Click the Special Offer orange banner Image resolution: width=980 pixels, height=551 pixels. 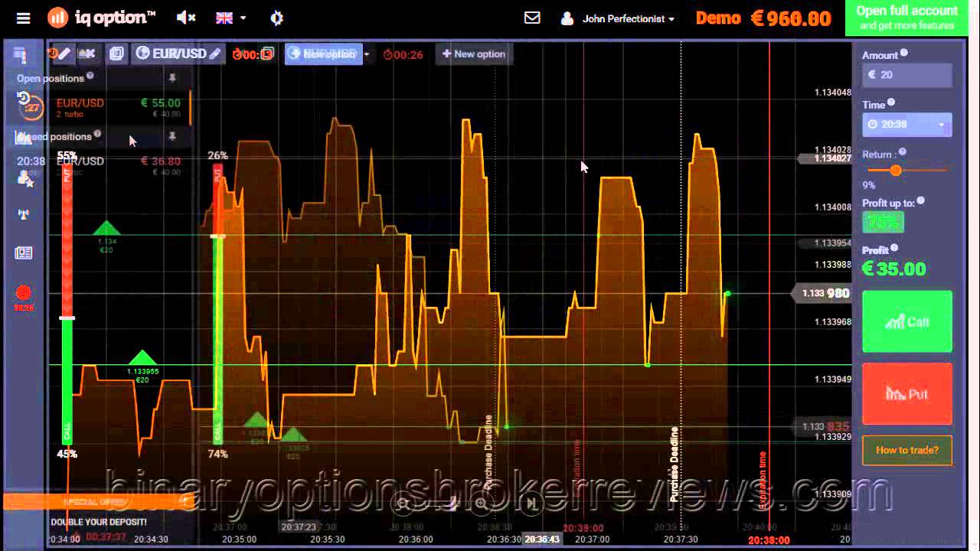(x=97, y=502)
